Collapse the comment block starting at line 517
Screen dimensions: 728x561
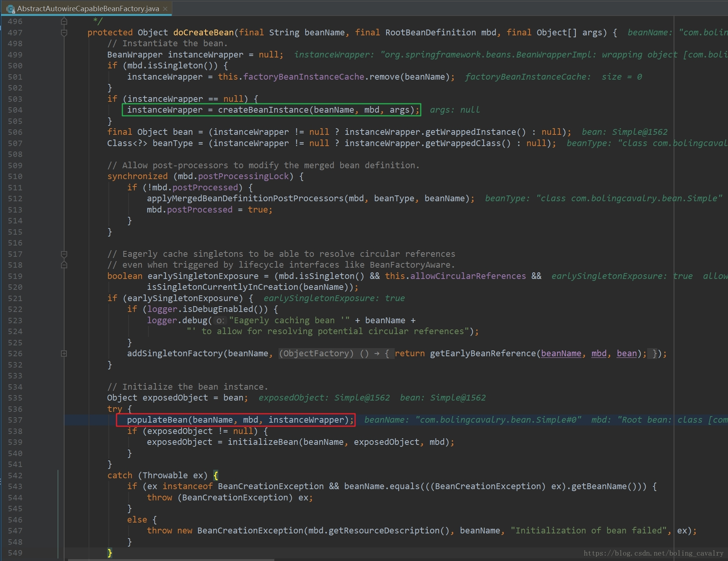pyautogui.click(x=64, y=254)
